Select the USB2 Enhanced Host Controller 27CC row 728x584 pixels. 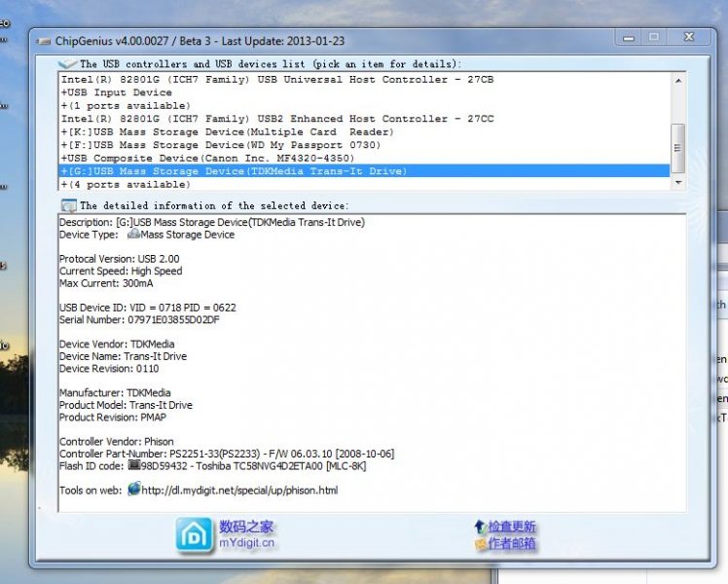tap(364, 119)
